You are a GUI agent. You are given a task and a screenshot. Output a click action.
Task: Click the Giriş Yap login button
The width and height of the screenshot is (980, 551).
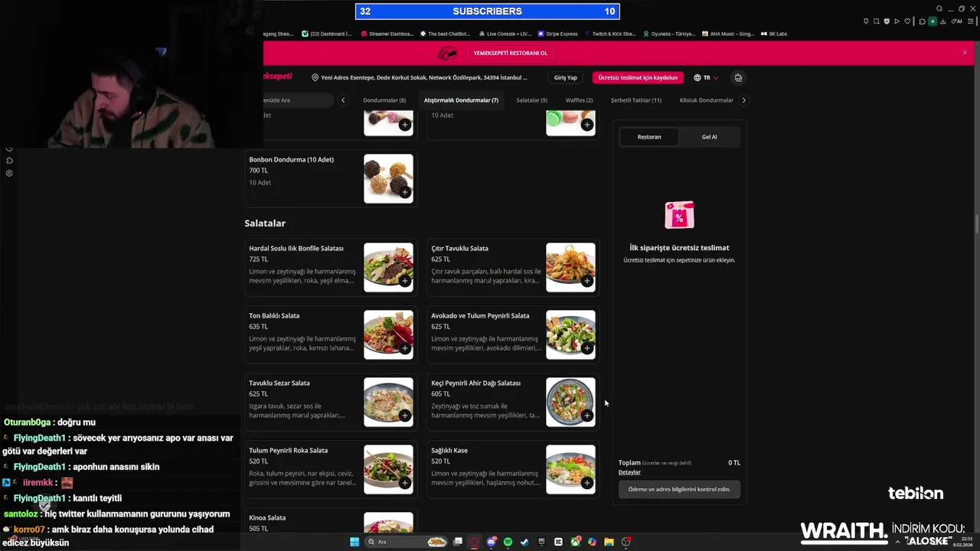566,77
